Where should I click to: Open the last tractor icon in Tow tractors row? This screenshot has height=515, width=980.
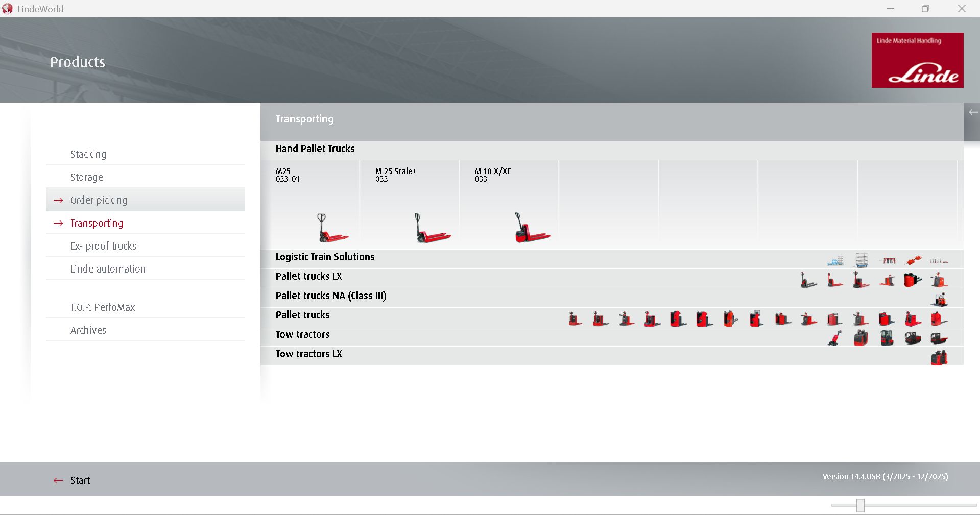(x=939, y=338)
